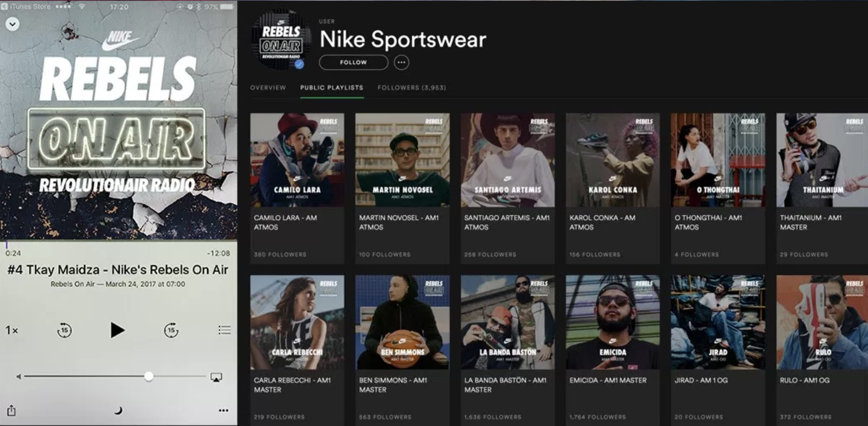Open Ben Simmons playlist cover
The height and width of the screenshot is (426, 868).
[402, 322]
